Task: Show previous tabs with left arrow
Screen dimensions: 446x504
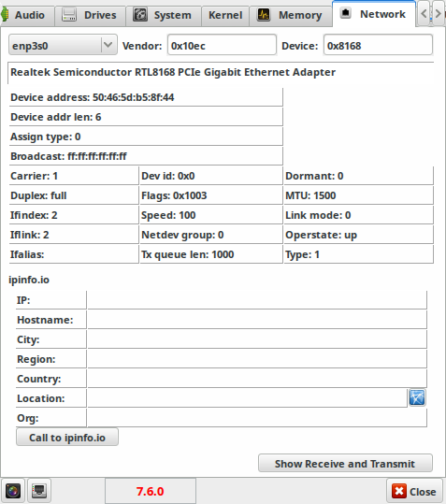Action: click(424, 14)
